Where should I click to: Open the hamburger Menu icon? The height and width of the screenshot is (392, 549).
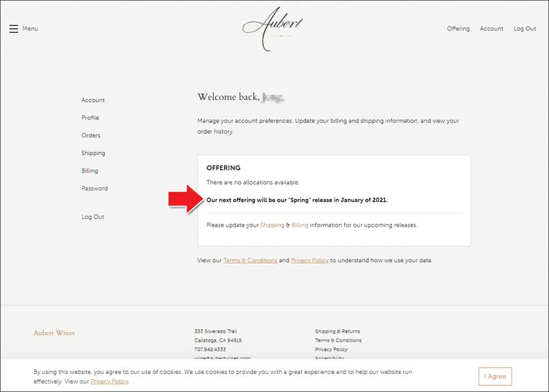[x=14, y=28]
